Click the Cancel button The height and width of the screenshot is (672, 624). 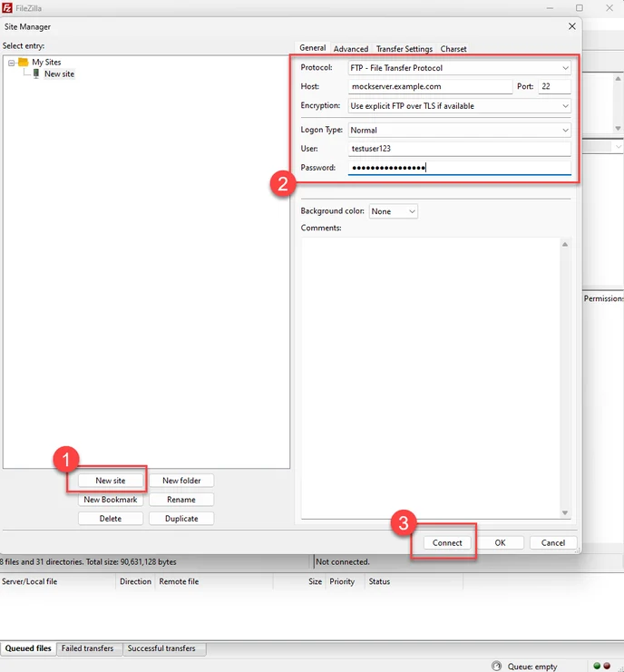pos(553,542)
